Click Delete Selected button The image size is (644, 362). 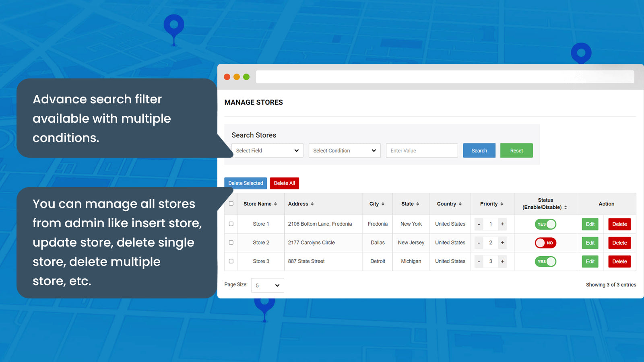tap(246, 183)
